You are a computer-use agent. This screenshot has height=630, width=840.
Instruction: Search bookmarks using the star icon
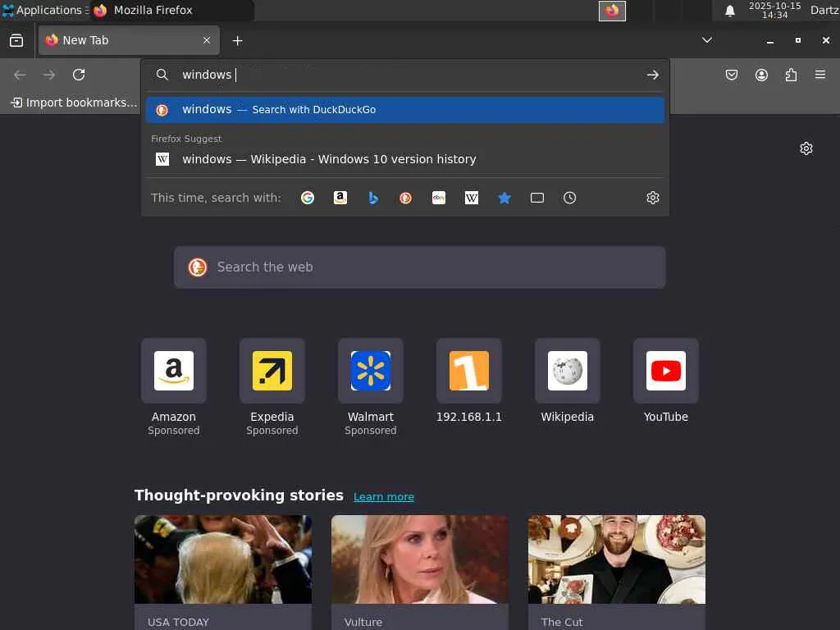point(504,198)
